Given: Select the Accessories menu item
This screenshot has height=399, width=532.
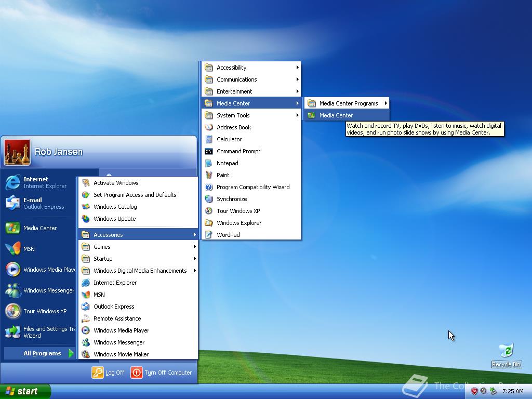Looking at the screenshot, I should pyautogui.click(x=138, y=235).
